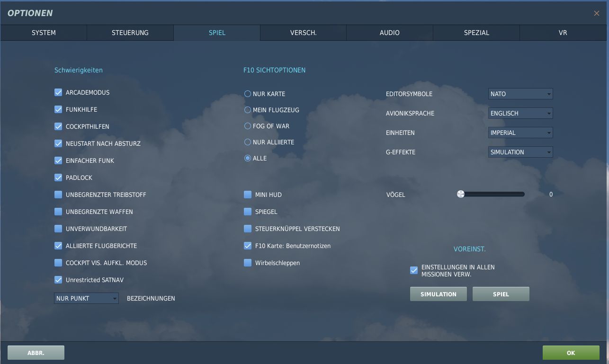
Task: Open the AUDIO tab
Action: tap(390, 33)
